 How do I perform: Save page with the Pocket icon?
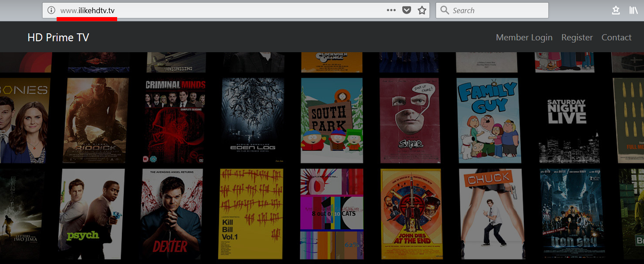407,11
